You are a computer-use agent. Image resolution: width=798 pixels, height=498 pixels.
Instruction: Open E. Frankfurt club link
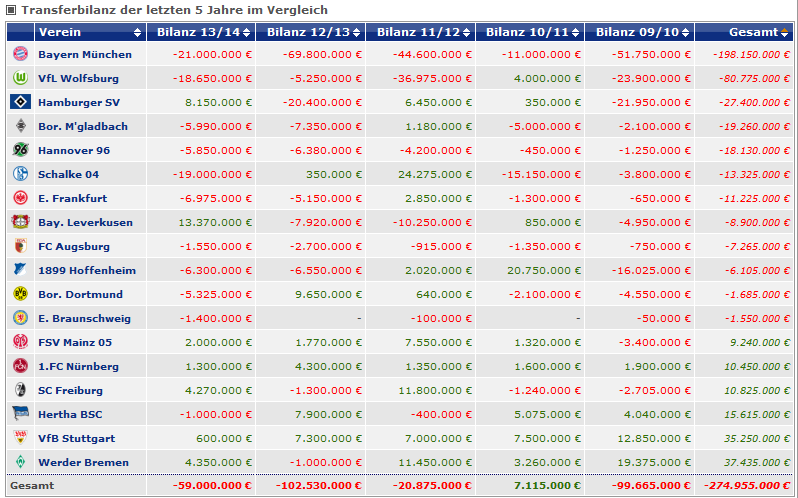tap(73, 198)
